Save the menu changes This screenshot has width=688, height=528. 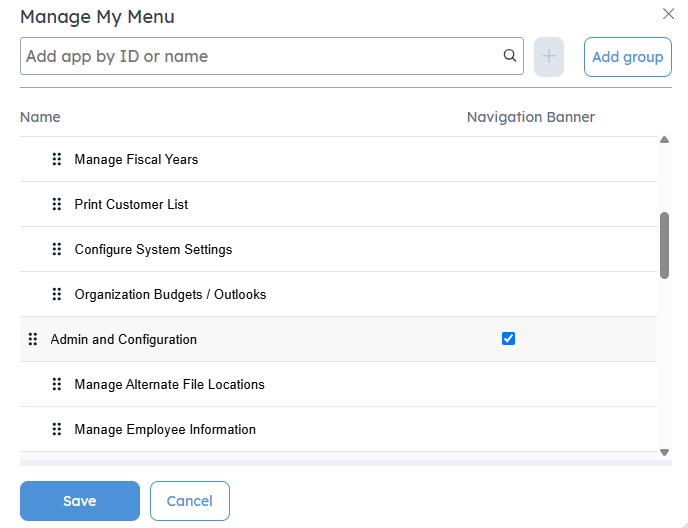pos(80,501)
